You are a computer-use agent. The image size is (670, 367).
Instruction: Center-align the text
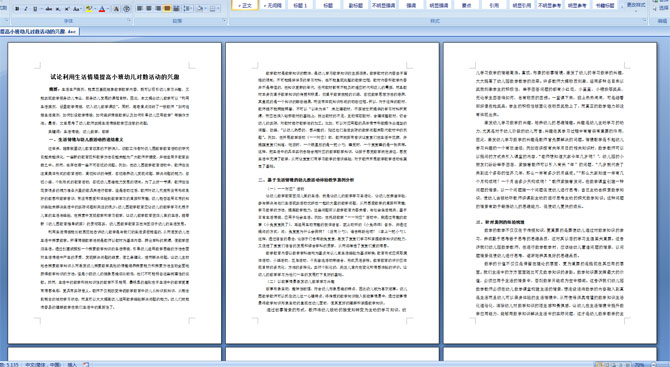tap(149, 9)
